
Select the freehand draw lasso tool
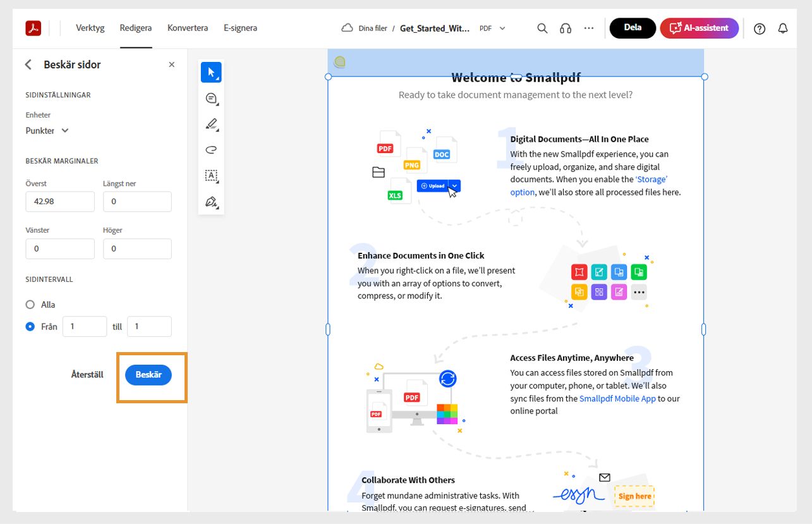tap(211, 150)
